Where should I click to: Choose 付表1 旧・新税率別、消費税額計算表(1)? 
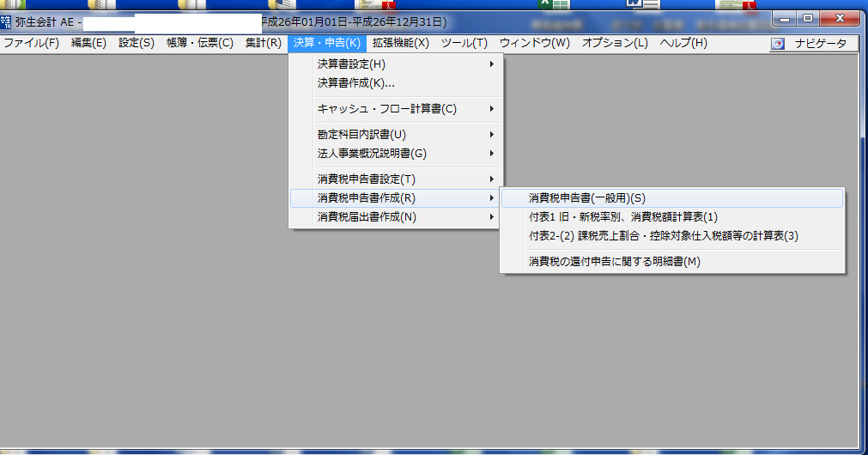[x=623, y=217]
